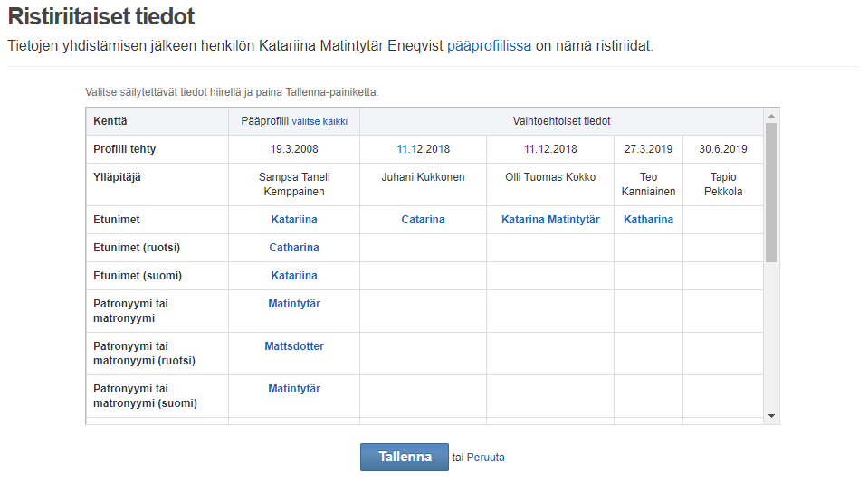Click the Vaihtoehtoiset tiedot header
The image size is (868, 482).
561,121
